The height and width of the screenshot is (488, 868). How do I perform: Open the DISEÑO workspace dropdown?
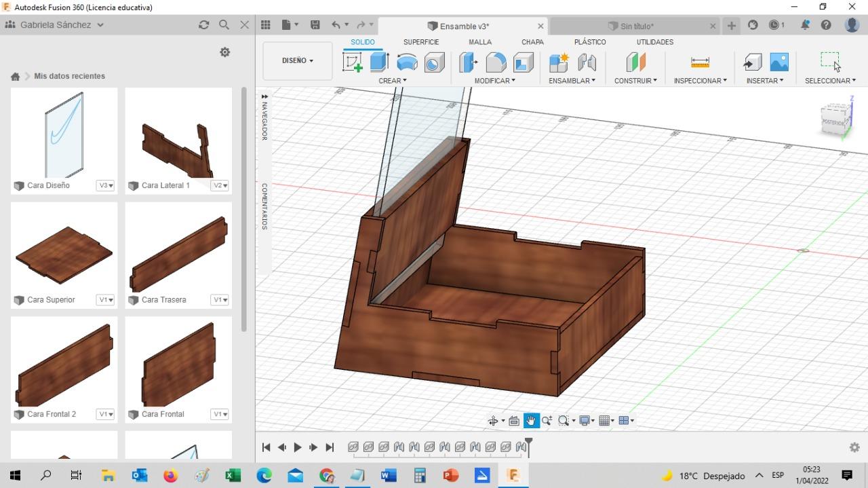pyautogui.click(x=297, y=60)
